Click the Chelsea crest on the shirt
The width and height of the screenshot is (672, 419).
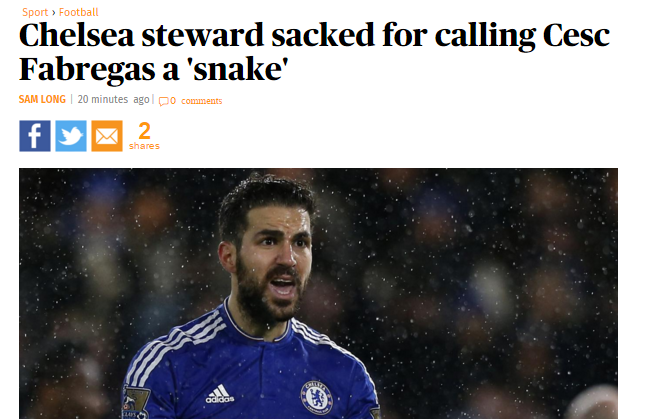coord(316,397)
